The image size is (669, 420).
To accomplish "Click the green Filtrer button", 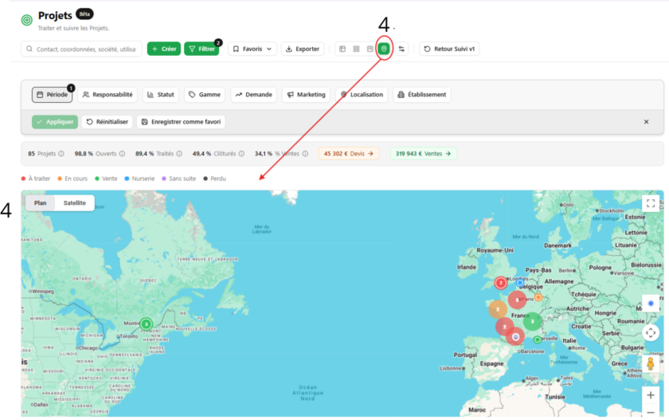I will click(x=201, y=49).
